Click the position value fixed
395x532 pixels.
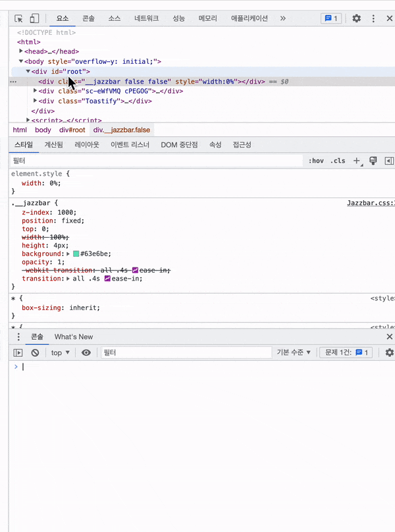(71, 221)
